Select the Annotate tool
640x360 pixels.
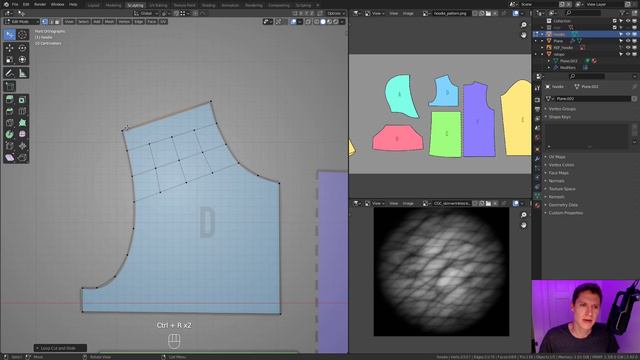pos(9,73)
